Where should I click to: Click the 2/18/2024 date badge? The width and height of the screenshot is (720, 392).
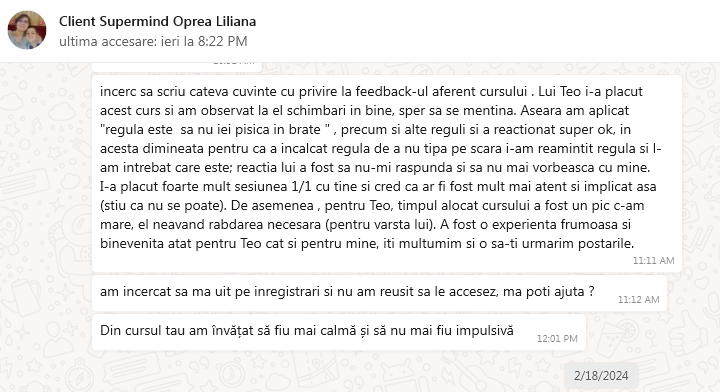click(601, 376)
